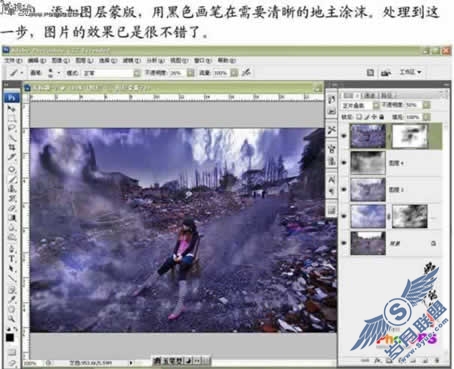Select the Dodge tool
The image size is (454, 369).
click(x=11, y=237)
